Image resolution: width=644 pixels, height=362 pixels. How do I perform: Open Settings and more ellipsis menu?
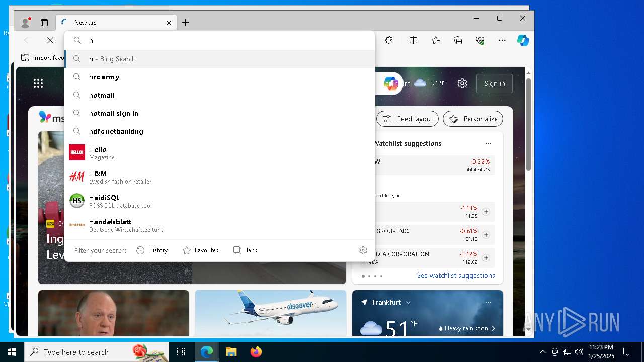pyautogui.click(x=502, y=40)
